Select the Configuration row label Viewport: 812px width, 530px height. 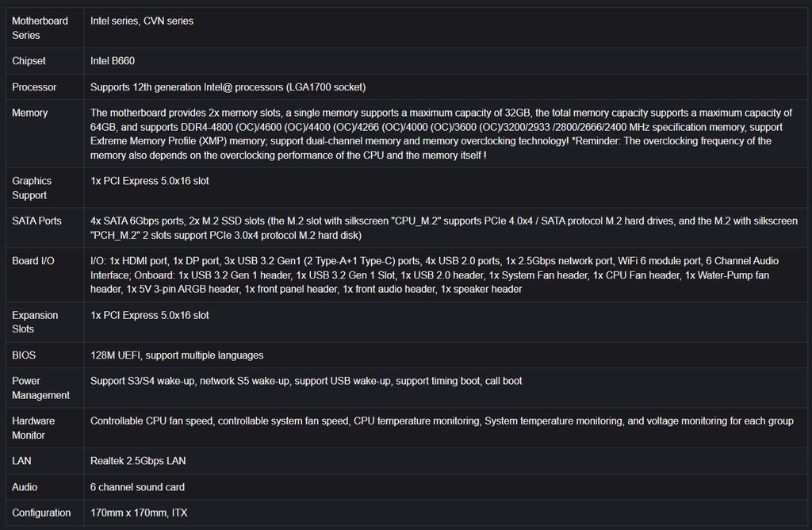coord(41,513)
